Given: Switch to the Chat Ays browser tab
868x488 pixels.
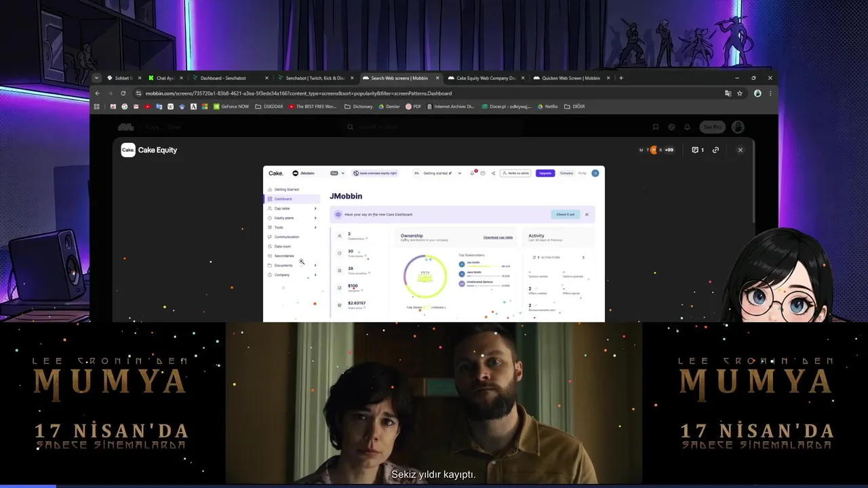Looking at the screenshot, I should click(165, 78).
